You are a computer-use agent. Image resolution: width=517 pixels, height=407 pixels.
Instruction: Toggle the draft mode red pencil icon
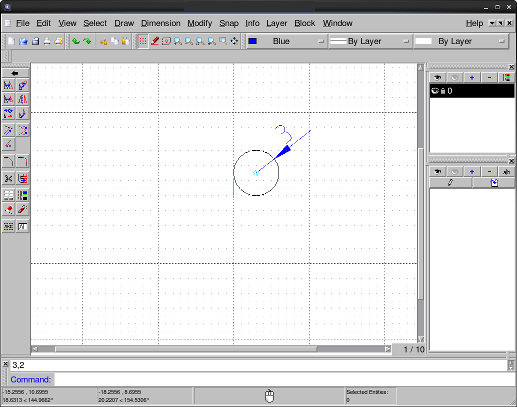click(x=155, y=41)
